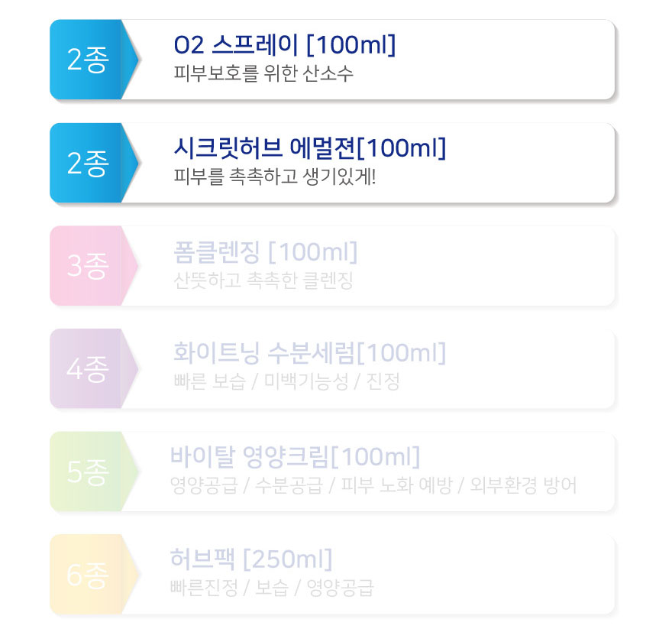Click the blue 2종 badge beside O2 스프레이
The image size is (672, 632).
coord(88,60)
